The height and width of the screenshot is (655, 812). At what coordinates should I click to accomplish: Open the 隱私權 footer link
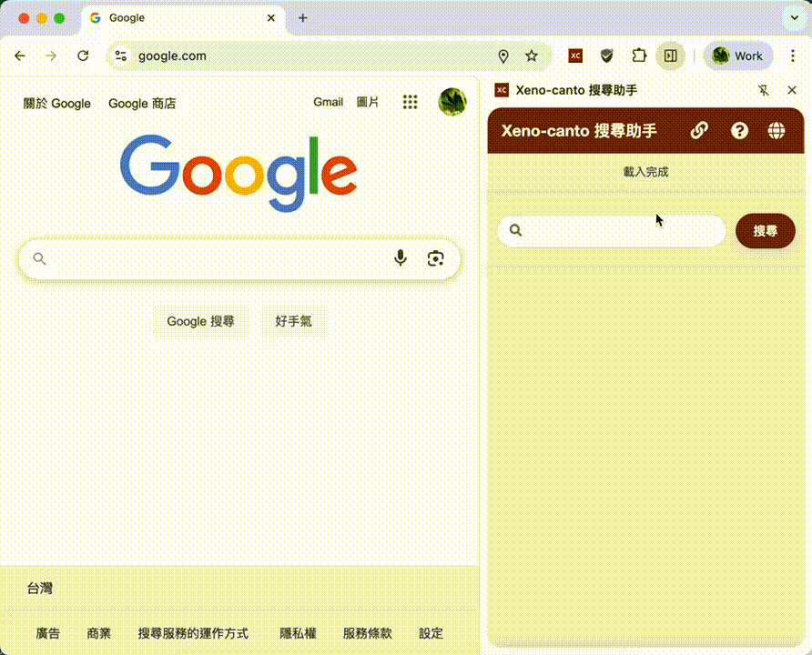298,633
